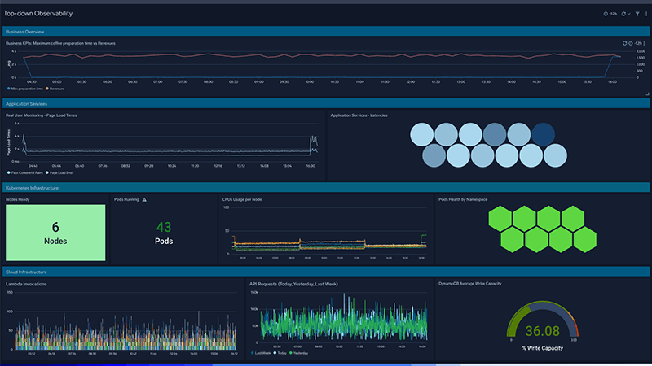Expand the refresh interval dropdown arrow
The image size is (652, 366).
pyautogui.click(x=629, y=14)
